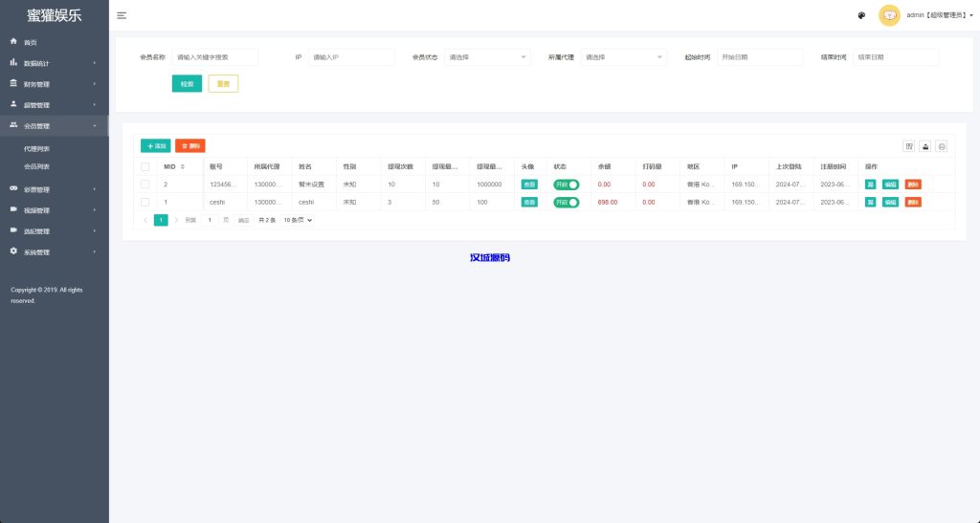This screenshot has width=980, height=523.
Task: Open the 会员状态 dropdown
Action: (487, 57)
